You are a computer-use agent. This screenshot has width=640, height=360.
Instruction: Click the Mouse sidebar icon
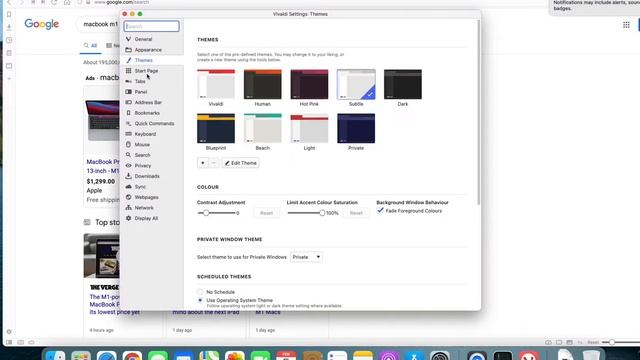(x=129, y=144)
